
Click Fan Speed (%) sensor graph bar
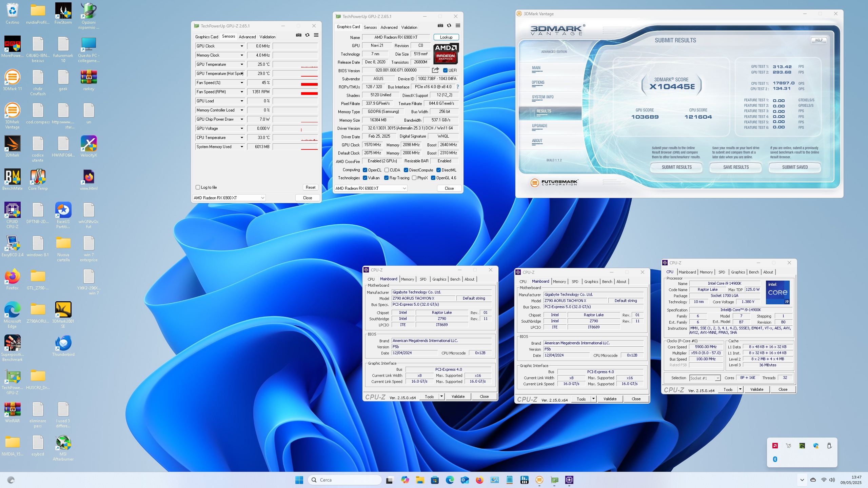295,83
